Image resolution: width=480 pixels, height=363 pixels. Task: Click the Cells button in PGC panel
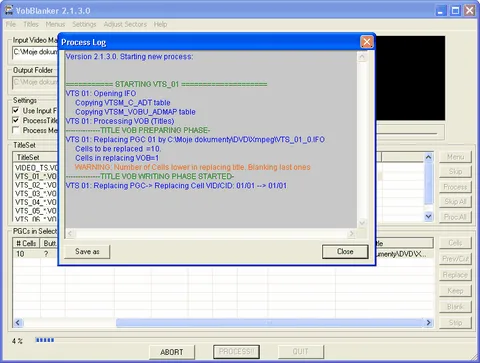click(x=455, y=243)
